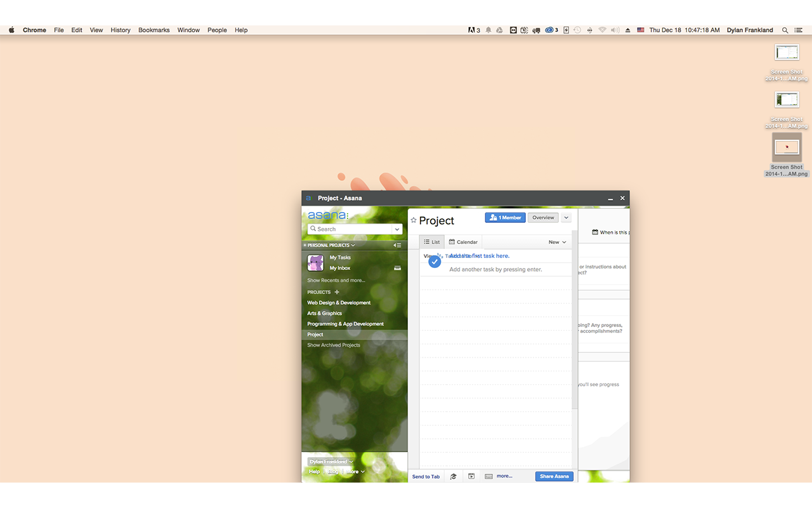Open the Window menu in the menu bar
812x508 pixels.
click(188, 30)
